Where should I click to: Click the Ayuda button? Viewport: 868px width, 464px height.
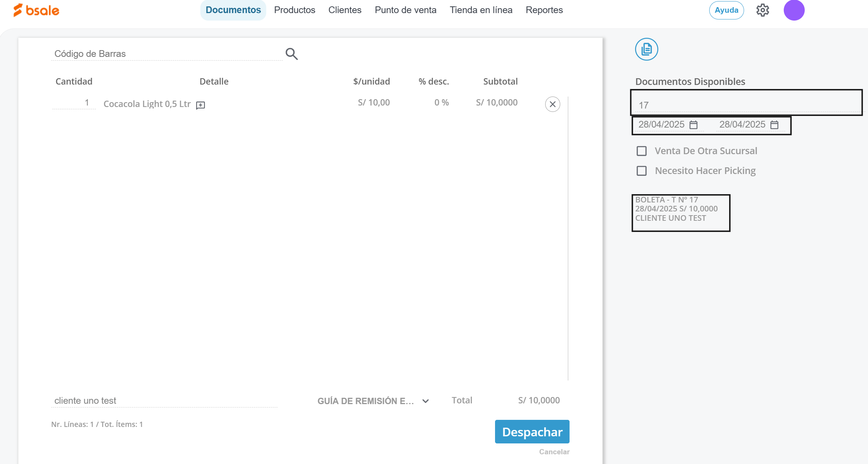(x=726, y=10)
